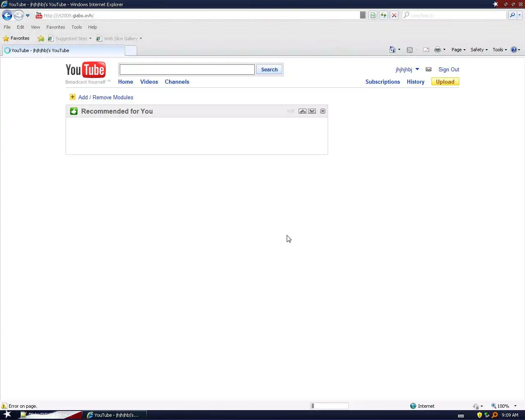Open Web Slice Gallery favorites bar item
Screen dimensions: 525x420
point(119,39)
